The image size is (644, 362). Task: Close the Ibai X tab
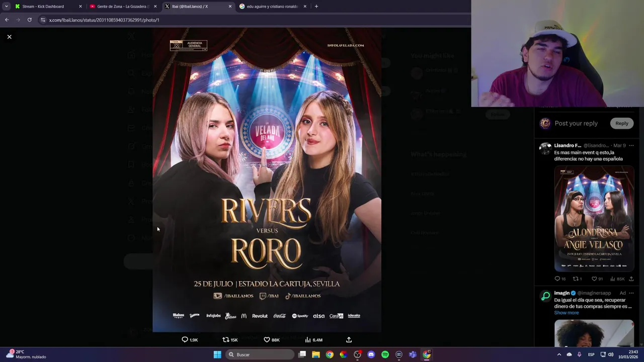tap(230, 7)
